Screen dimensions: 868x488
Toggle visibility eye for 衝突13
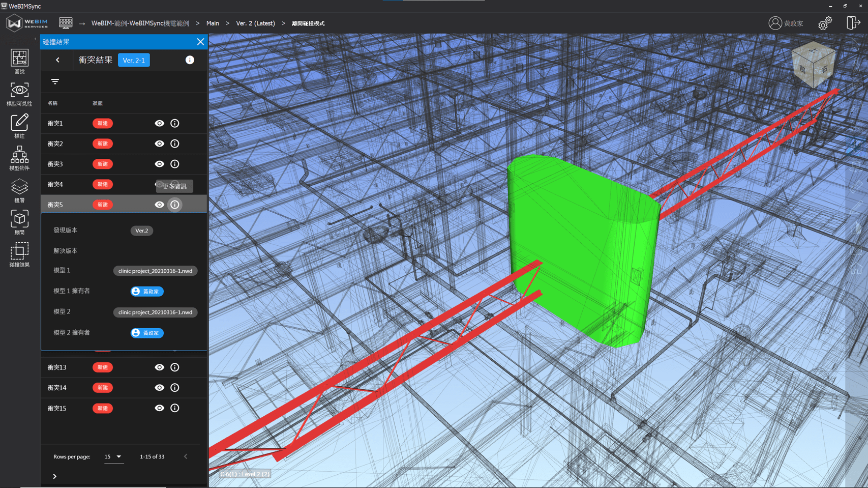(159, 367)
